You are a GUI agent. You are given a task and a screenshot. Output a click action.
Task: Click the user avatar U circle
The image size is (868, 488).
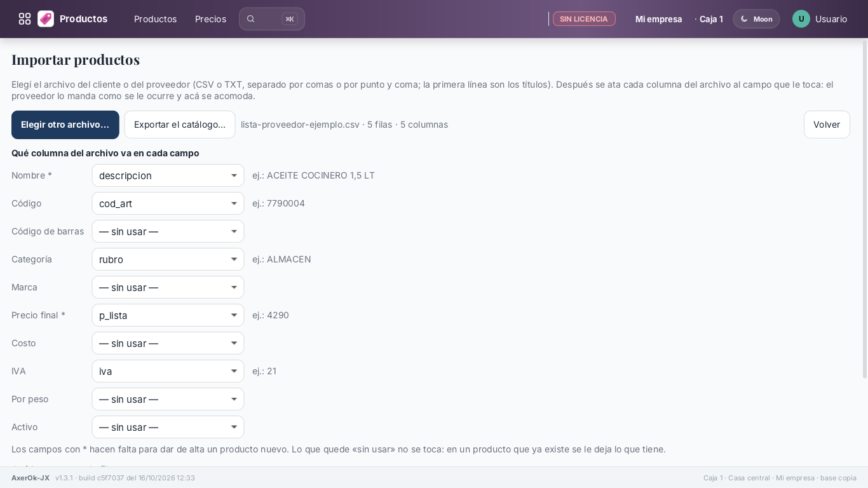click(801, 19)
